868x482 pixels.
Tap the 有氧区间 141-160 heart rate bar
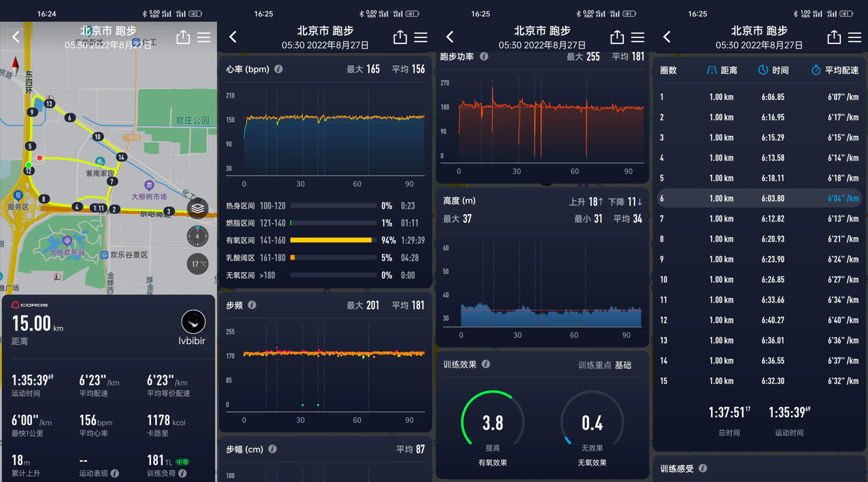(x=333, y=240)
